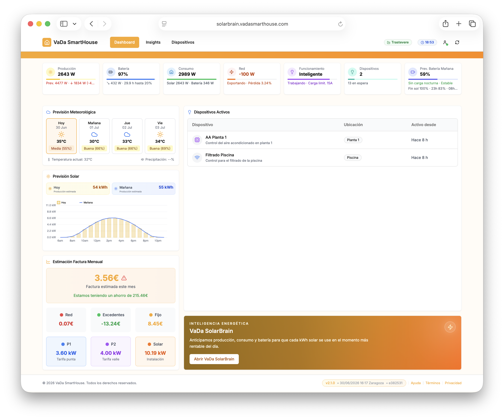Show the tab overview icon
This screenshot has width=504, height=420.
point(472,24)
